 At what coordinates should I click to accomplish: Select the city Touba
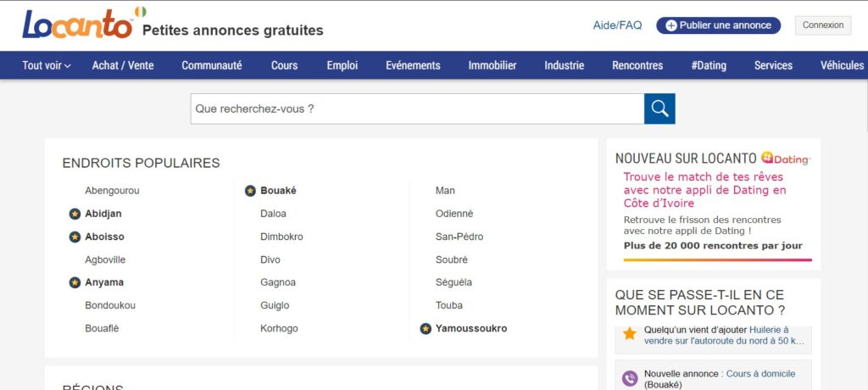click(x=449, y=305)
